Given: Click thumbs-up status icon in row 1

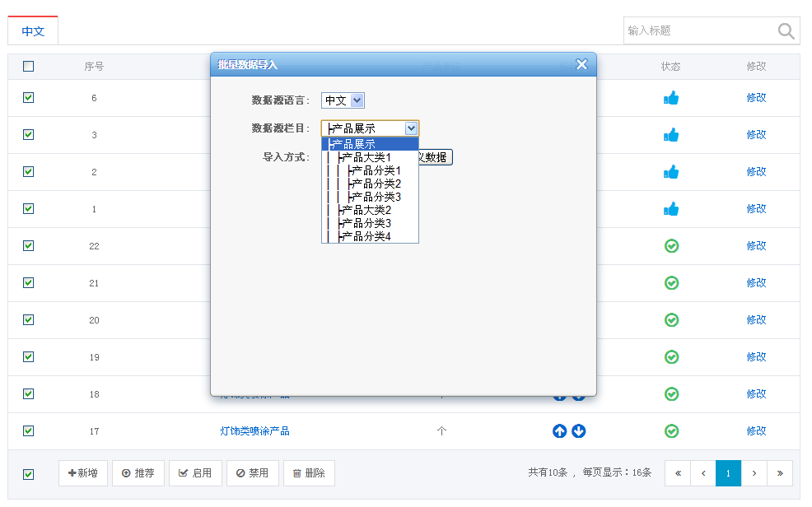Looking at the screenshot, I should pos(671,209).
